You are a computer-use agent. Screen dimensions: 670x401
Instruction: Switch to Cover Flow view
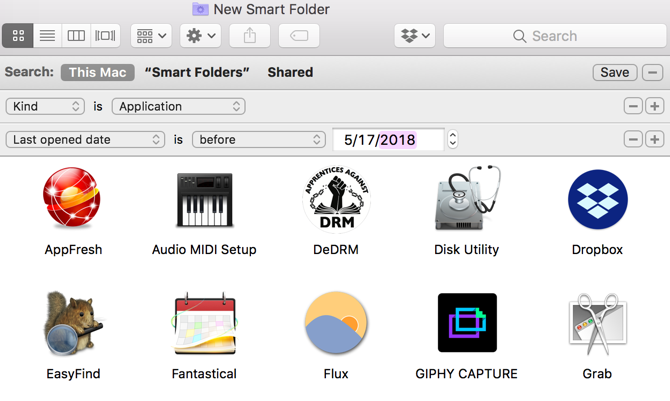tap(105, 35)
